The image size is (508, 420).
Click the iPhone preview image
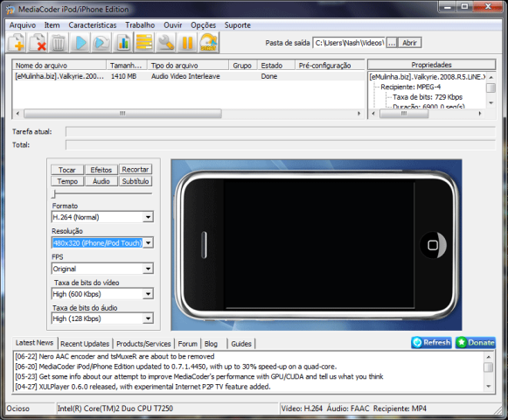click(x=317, y=245)
